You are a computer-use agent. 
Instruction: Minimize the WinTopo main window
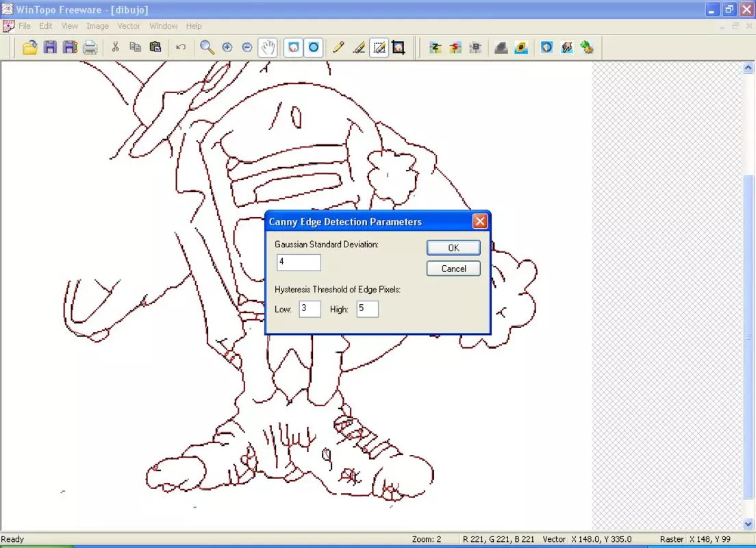(711, 10)
